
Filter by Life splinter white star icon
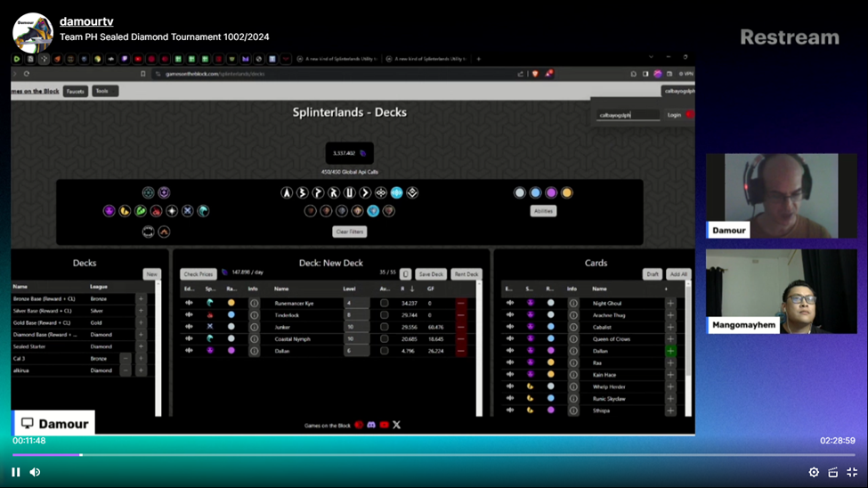172,211
